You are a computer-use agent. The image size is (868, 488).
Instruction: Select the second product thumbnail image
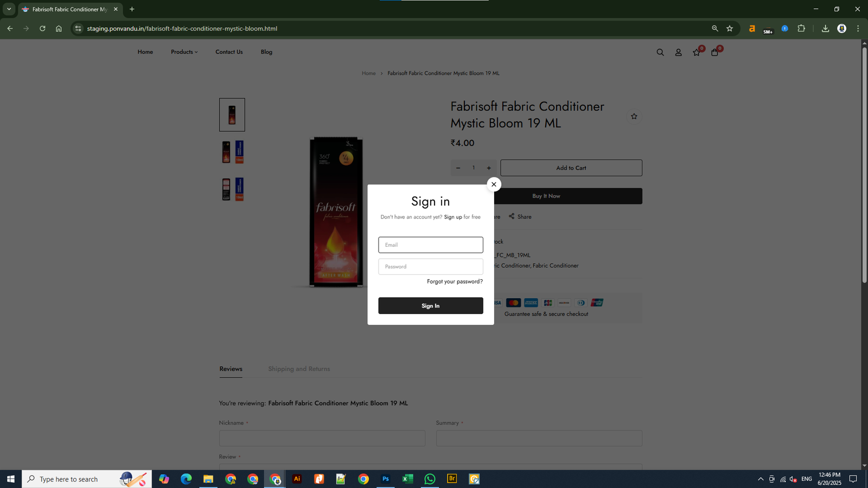pos(232,152)
